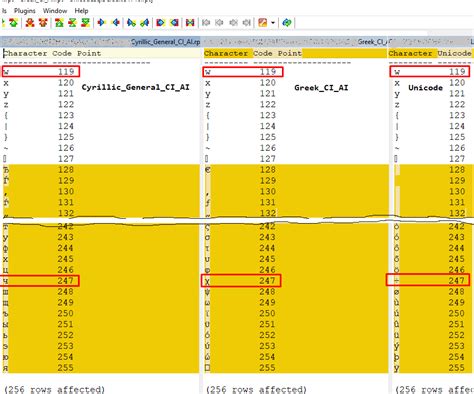The image size is (474, 394).
Task: Click blue right arrow icon with red tail
Action: [x=101, y=23]
